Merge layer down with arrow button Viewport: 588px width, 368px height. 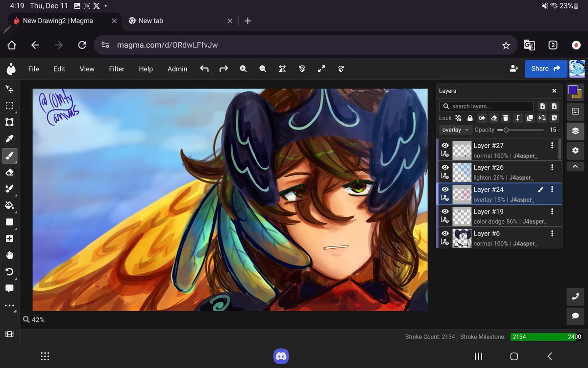(518, 118)
